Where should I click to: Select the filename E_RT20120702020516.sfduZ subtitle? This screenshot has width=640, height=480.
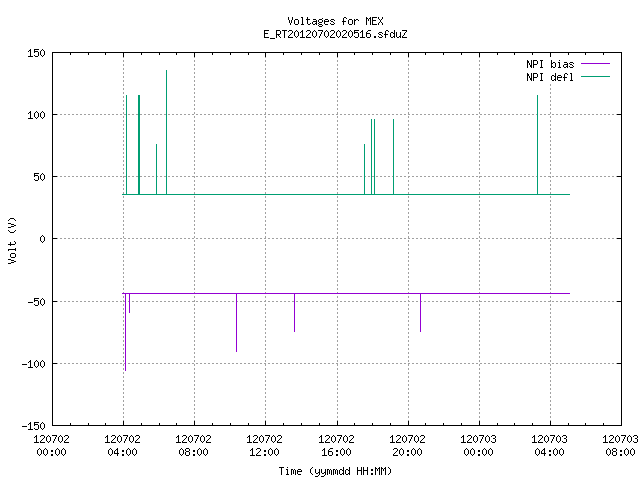coord(335,34)
